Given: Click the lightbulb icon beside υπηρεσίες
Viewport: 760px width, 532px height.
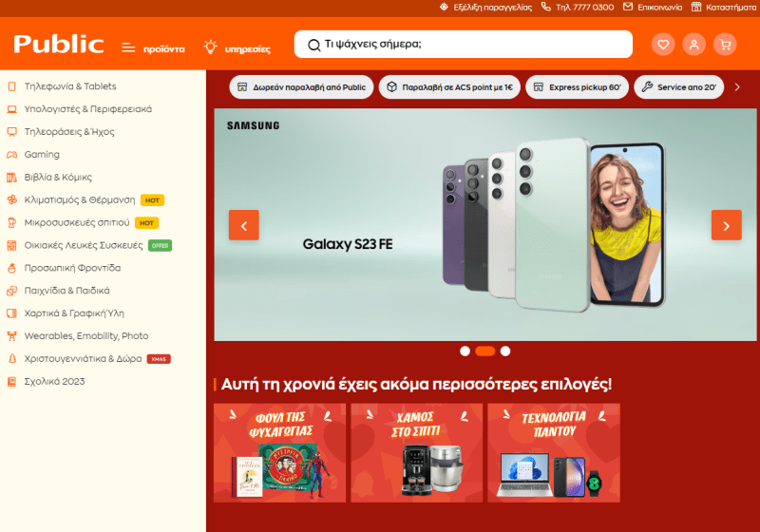Looking at the screenshot, I should 210,47.
